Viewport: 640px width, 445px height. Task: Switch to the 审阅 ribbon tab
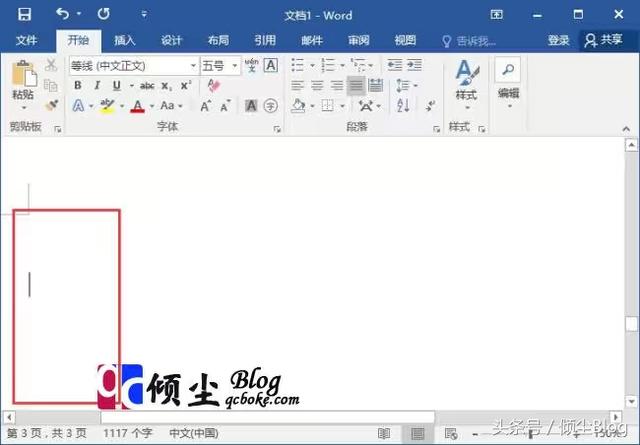358,40
